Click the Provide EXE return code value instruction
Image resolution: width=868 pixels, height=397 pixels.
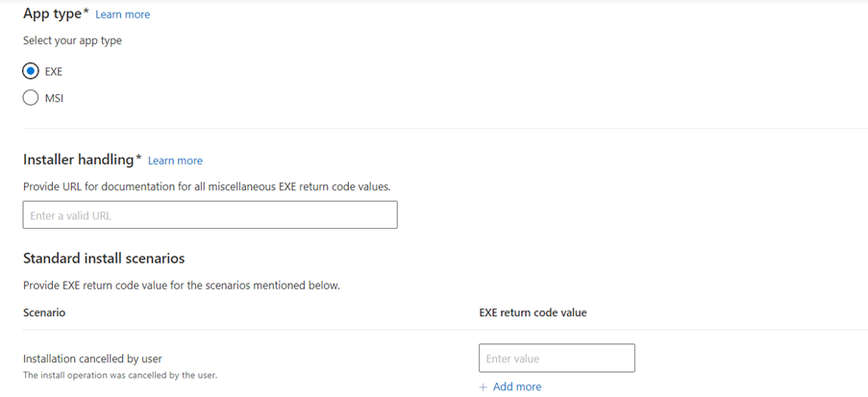tap(181, 285)
